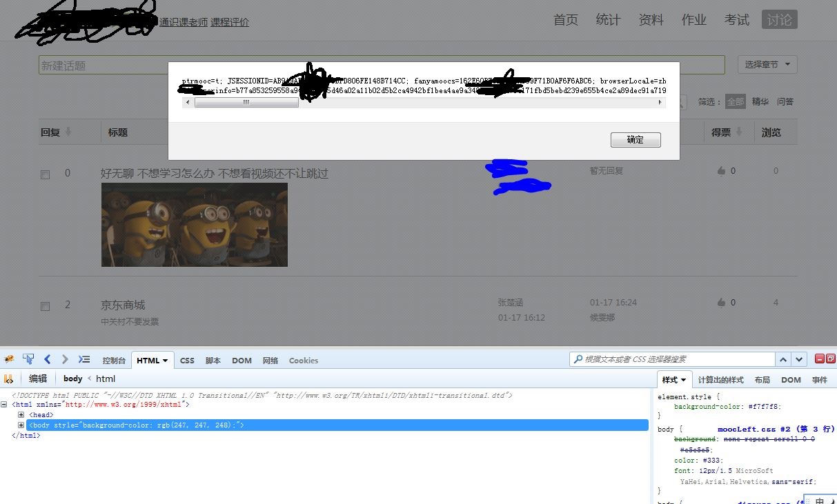
Task: Click left arrow of alert horizontal scrollbar
Action: [188, 102]
